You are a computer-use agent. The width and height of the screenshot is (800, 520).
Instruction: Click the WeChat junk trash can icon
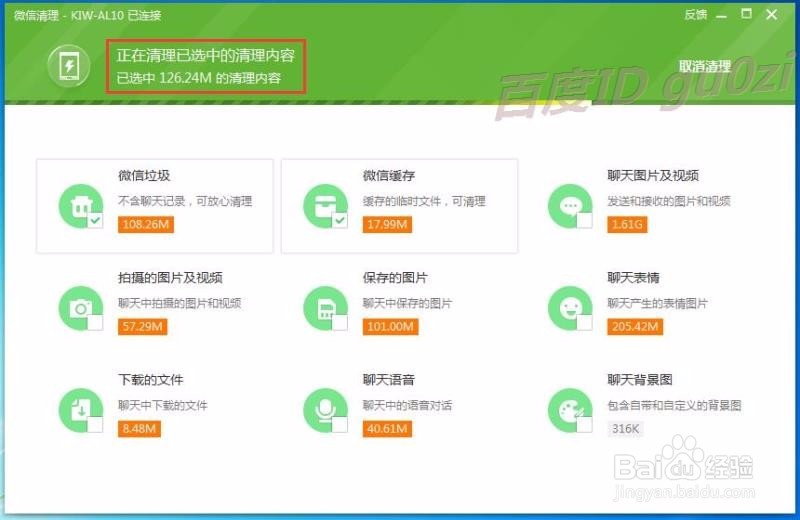(x=81, y=206)
